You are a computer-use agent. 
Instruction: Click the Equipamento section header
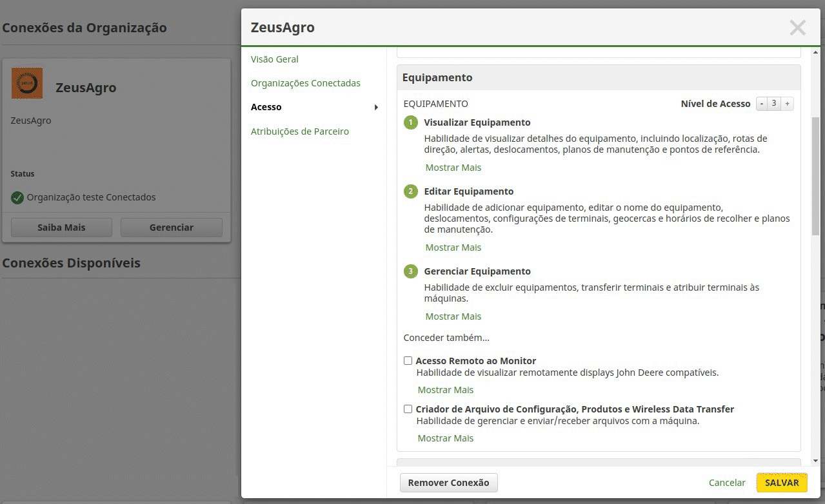[599, 77]
